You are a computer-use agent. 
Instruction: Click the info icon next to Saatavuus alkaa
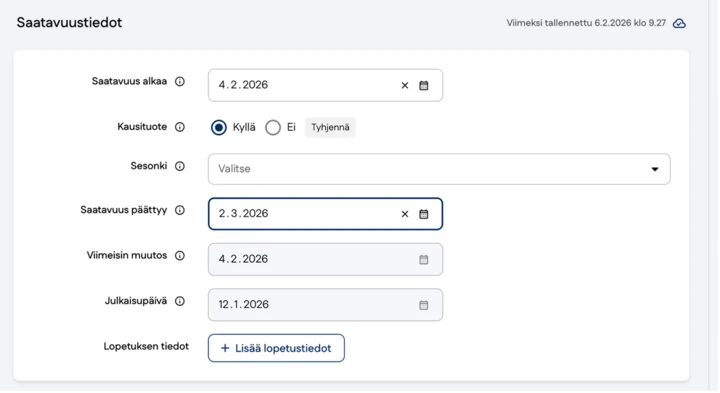tap(180, 82)
